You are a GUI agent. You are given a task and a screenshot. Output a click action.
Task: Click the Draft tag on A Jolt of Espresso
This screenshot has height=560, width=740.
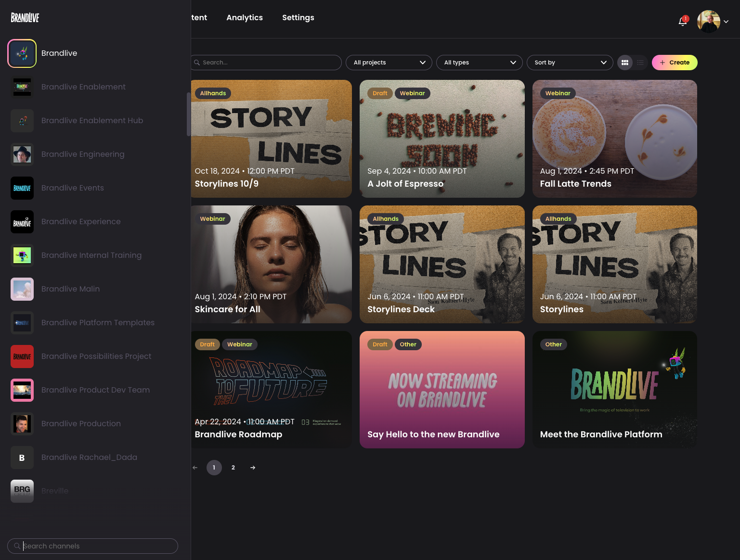380,93
